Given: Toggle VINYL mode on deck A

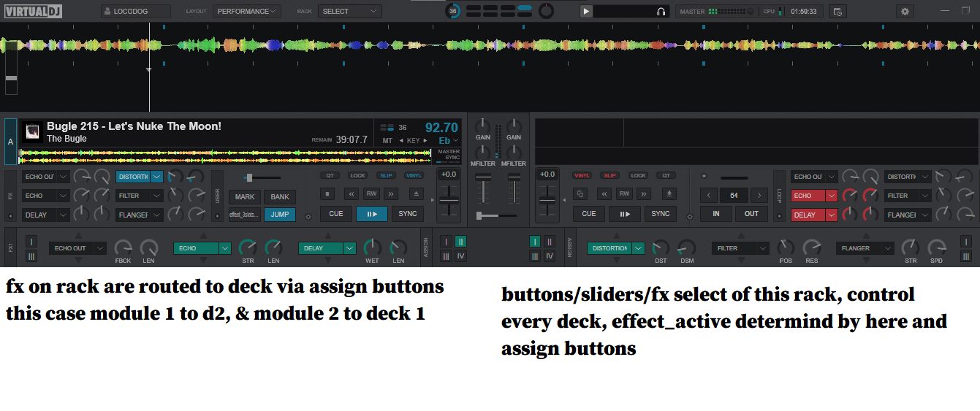Looking at the screenshot, I should 414,176.
